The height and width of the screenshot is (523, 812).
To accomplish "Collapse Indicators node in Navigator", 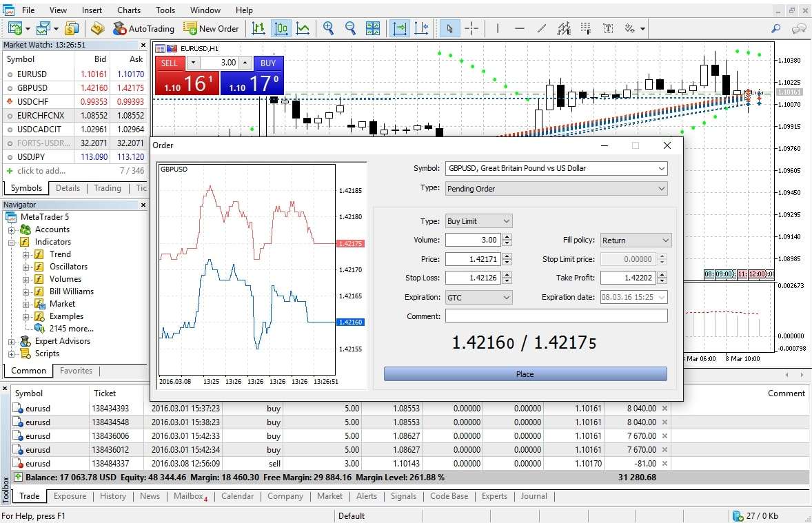I will click(x=12, y=243).
